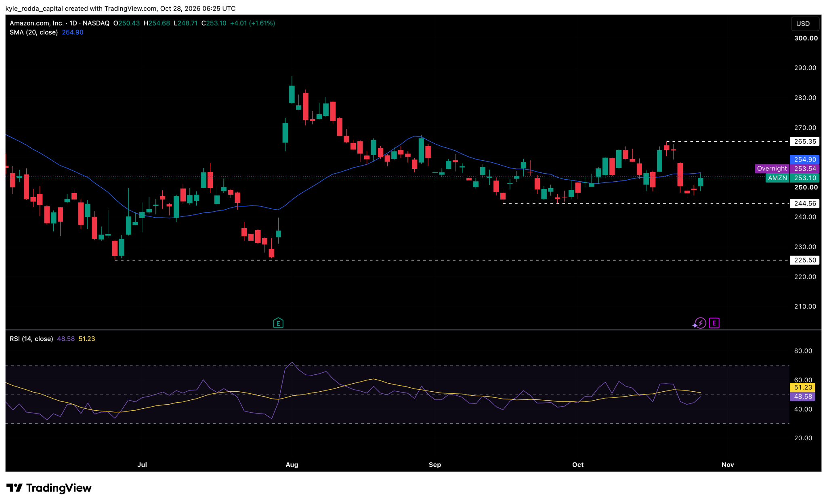Select the RSI (14, close) indicator legend
This screenshot has width=827, height=504.
[31, 339]
